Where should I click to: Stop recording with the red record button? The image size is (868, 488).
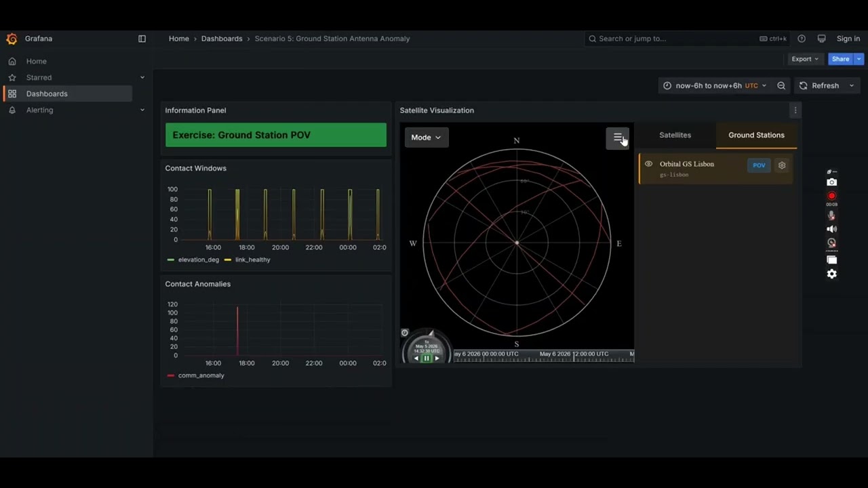coord(831,196)
